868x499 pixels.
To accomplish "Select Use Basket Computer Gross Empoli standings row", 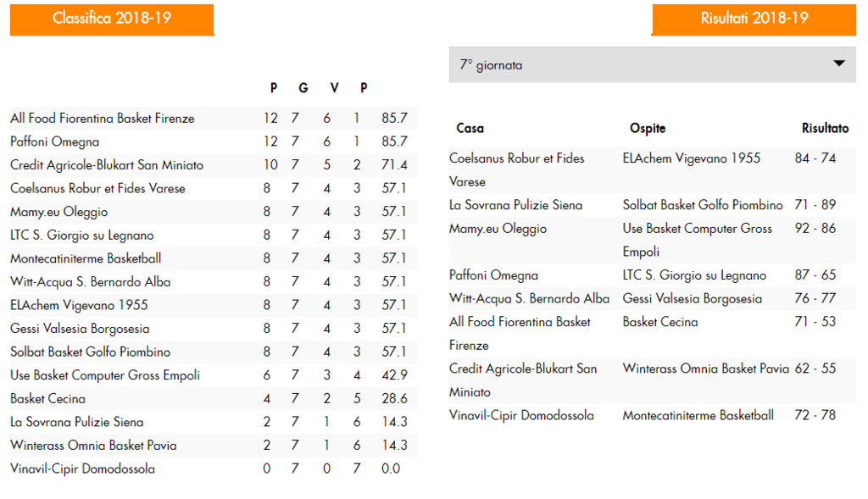I will [213, 375].
